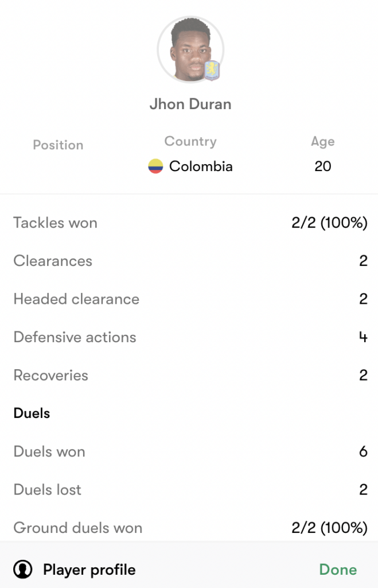The image size is (378, 588).
Task: Click the Duels section header
Action: (32, 413)
